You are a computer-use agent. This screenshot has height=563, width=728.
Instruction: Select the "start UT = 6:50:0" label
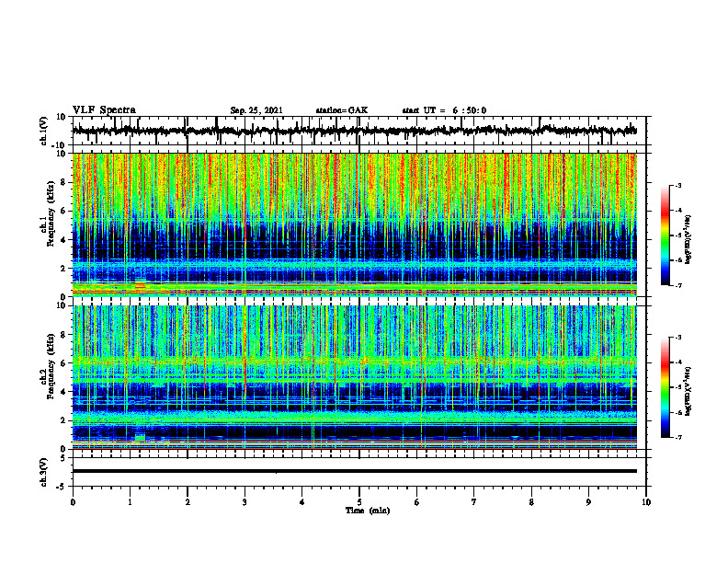pos(444,110)
